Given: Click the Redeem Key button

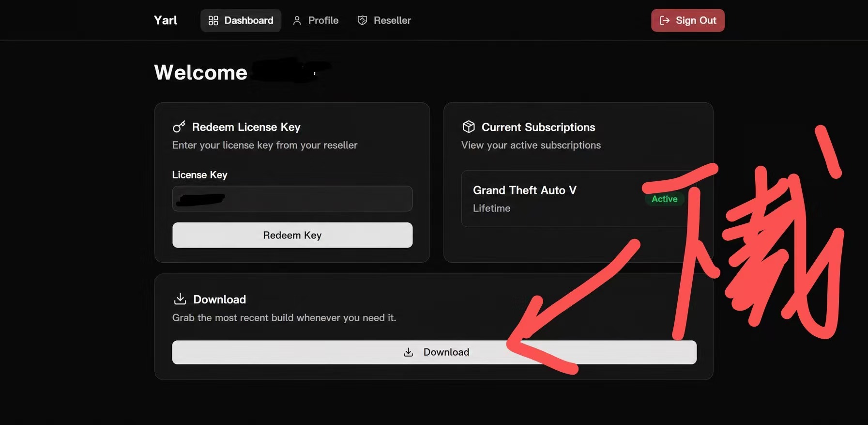Looking at the screenshot, I should pyautogui.click(x=292, y=235).
